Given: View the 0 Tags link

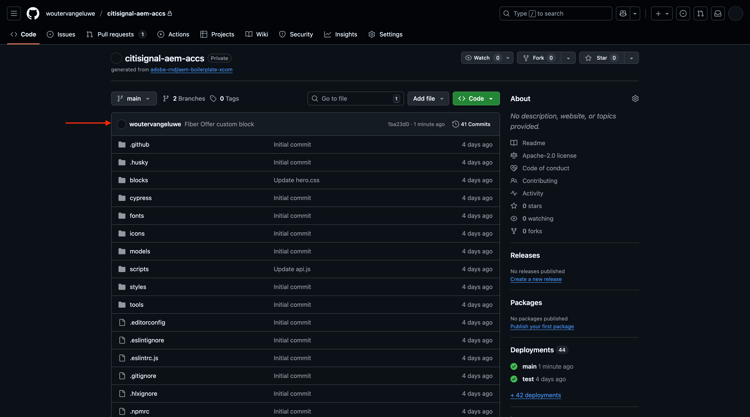Looking at the screenshot, I should 225,99.
